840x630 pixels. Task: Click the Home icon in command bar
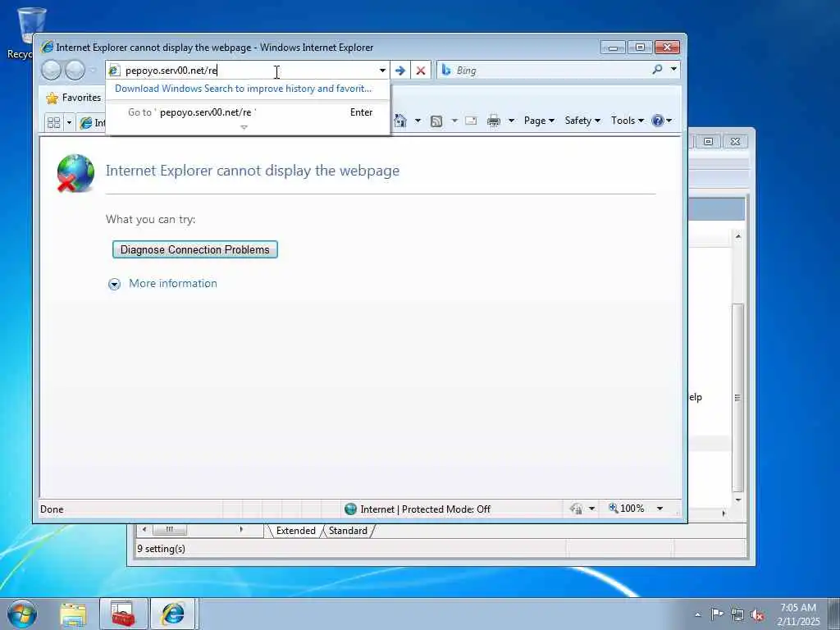(400, 121)
